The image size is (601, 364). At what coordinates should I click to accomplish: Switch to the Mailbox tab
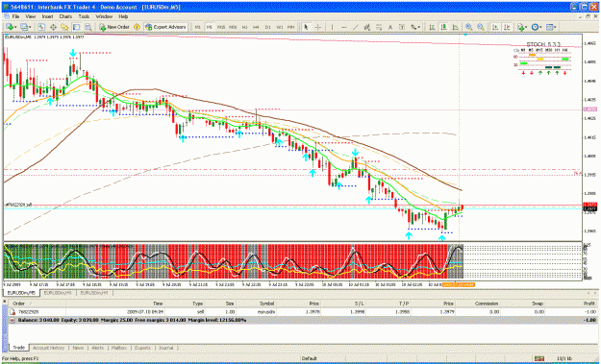click(119, 348)
